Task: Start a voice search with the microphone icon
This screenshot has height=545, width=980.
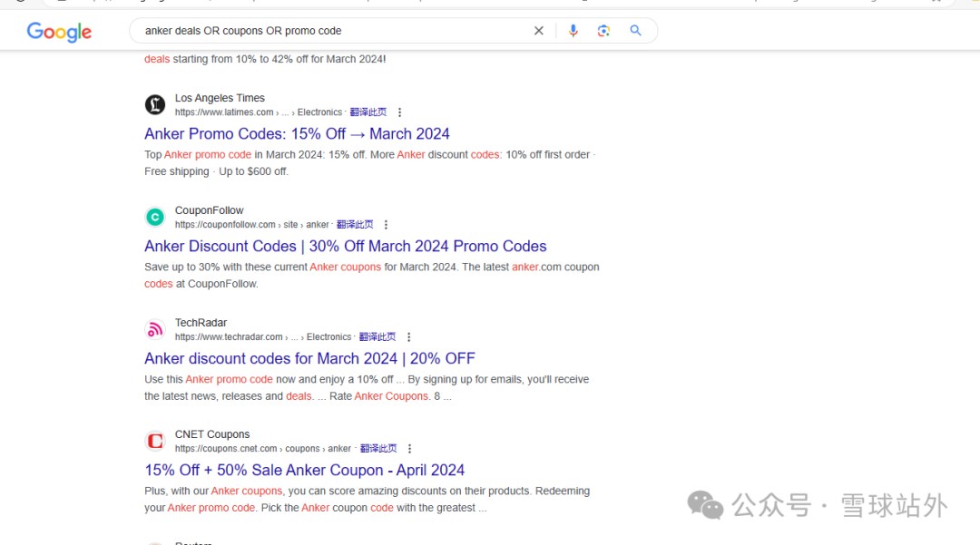Action: pyautogui.click(x=573, y=30)
